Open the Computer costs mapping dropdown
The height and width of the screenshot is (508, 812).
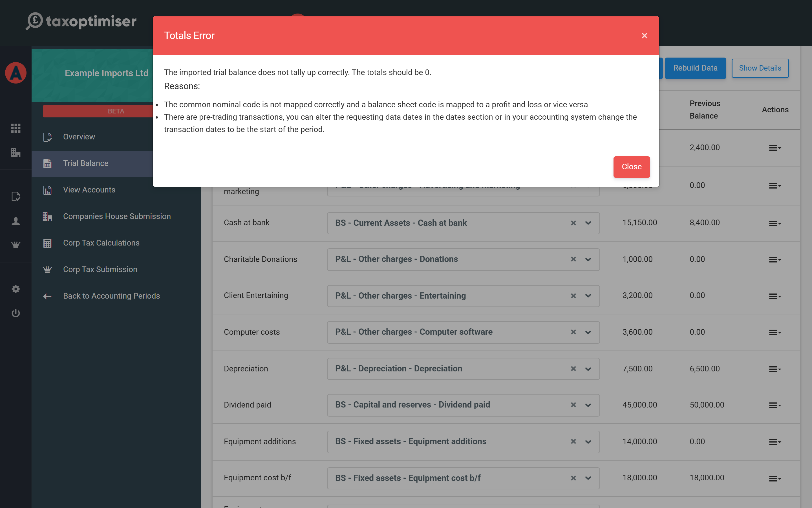coord(588,332)
